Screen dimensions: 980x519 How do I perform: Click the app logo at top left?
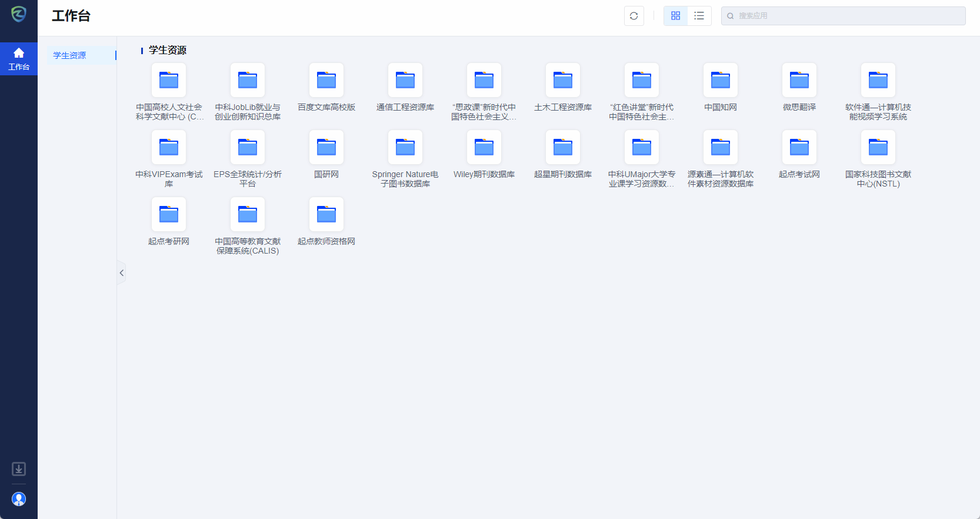coord(19,14)
